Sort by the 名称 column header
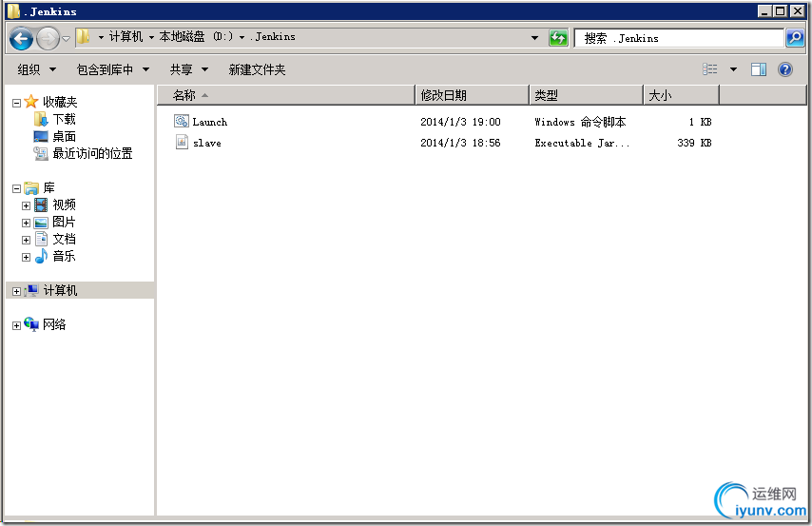812x526 pixels. click(286, 95)
